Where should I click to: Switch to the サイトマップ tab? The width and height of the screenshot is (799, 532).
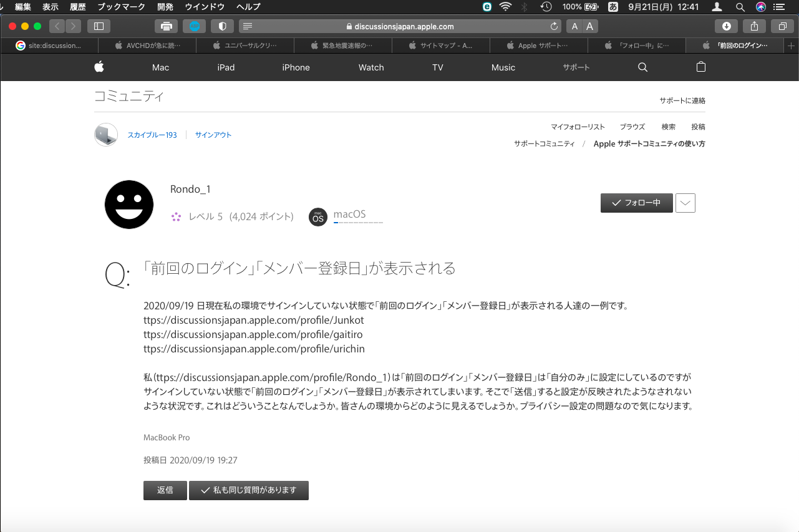click(x=441, y=46)
